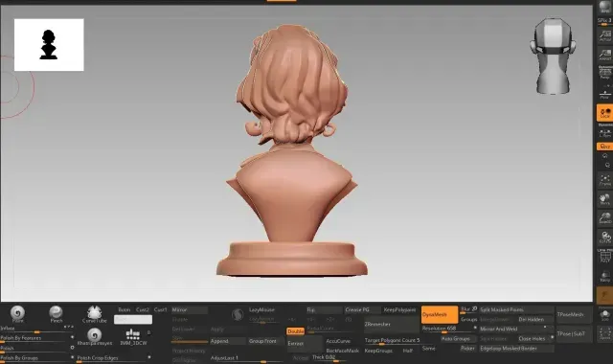Click the Frame icon

604,180
